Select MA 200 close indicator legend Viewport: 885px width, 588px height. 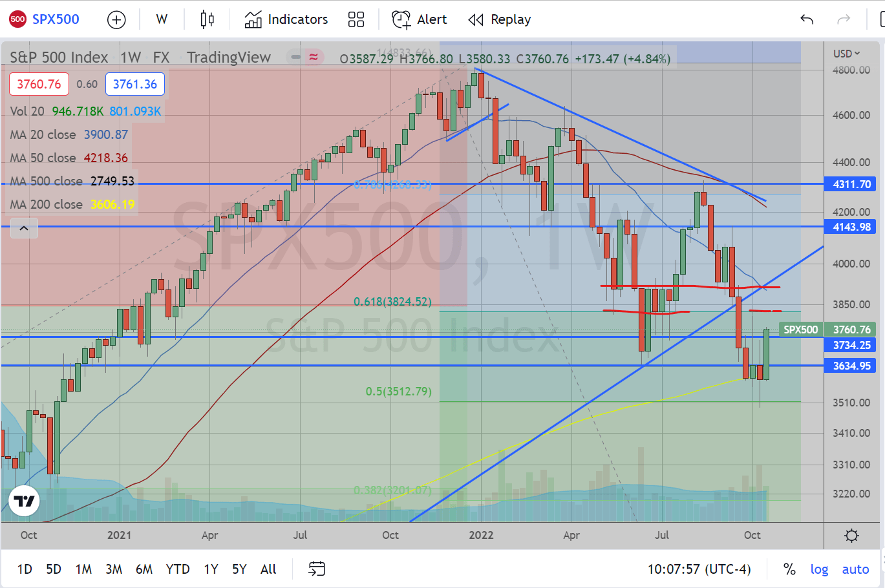click(46, 204)
